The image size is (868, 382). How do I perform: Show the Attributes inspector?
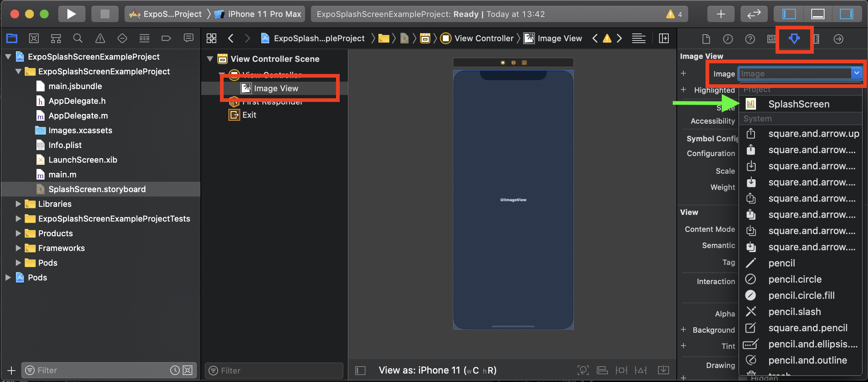click(x=794, y=39)
